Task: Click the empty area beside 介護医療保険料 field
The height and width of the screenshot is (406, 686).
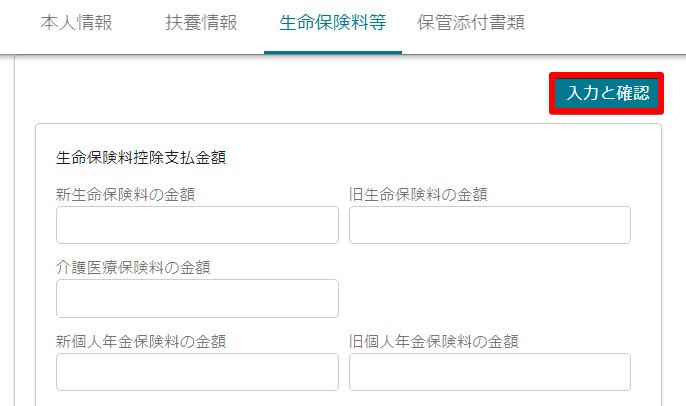Action: coord(490,298)
